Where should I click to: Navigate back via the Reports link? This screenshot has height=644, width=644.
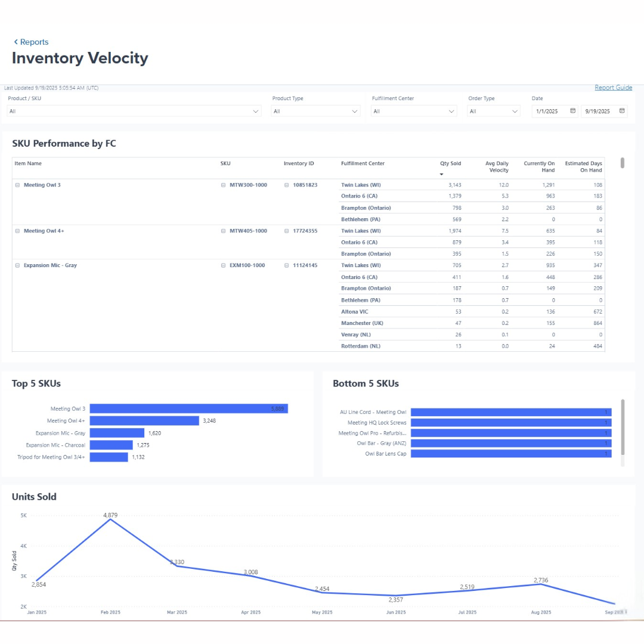click(x=34, y=42)
